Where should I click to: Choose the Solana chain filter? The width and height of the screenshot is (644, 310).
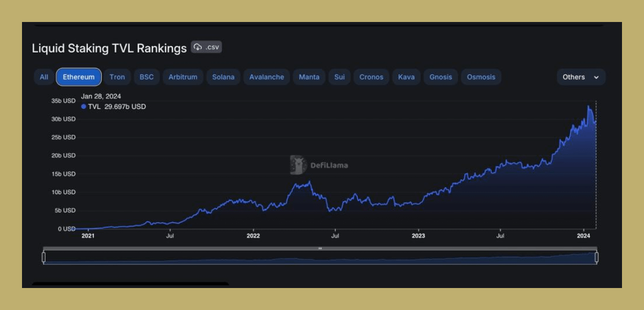223,77
